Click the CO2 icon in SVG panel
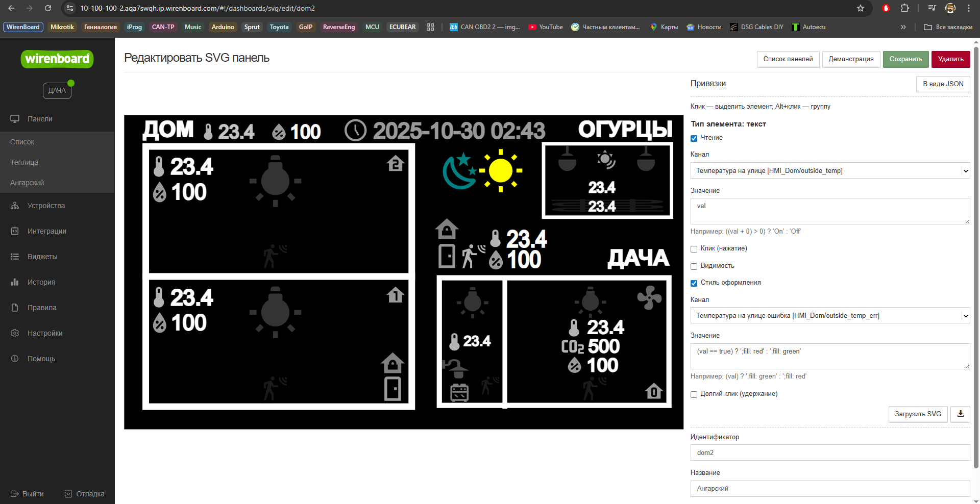Viewport: 980px width, 504px height. pyautogui.click(x=572, y=347)
